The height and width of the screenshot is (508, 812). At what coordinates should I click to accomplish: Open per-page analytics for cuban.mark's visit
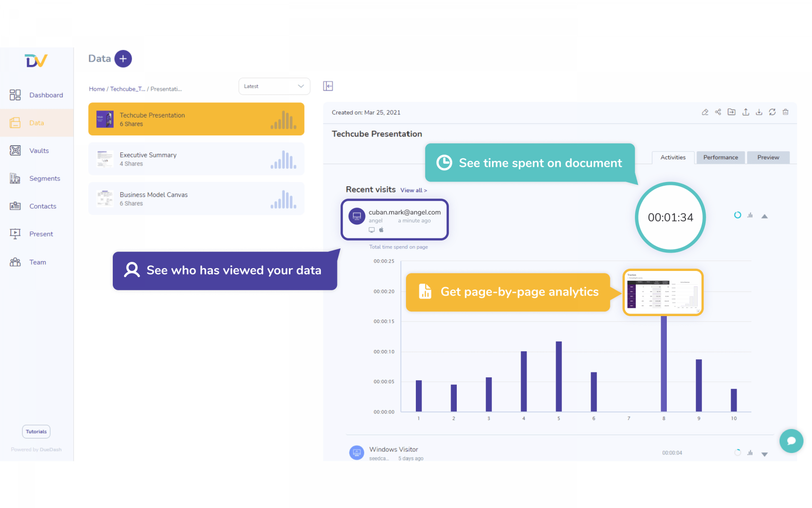(x=750, y=215)
